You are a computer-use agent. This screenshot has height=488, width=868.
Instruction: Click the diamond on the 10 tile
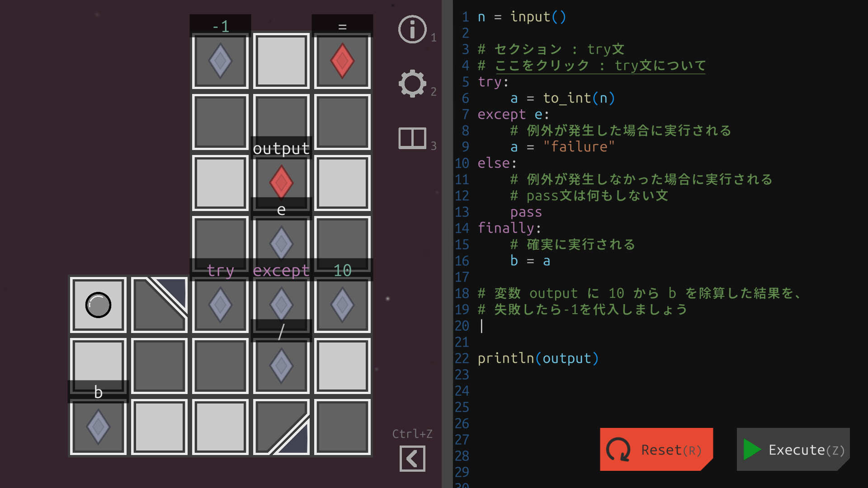(342, 305)
